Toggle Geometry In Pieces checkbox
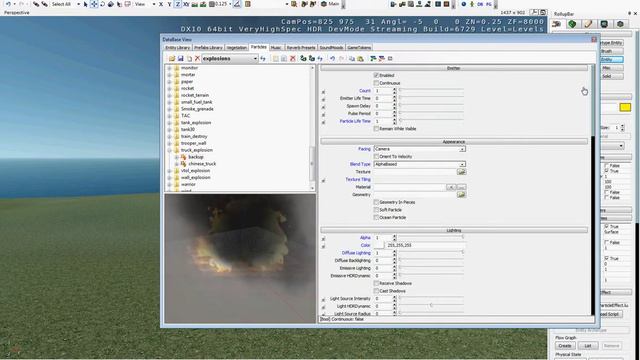640x360 pixels. tap(376, 202)
